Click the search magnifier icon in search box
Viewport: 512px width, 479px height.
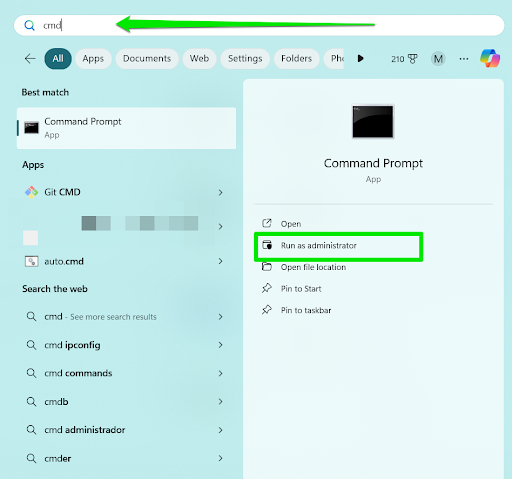30,25
